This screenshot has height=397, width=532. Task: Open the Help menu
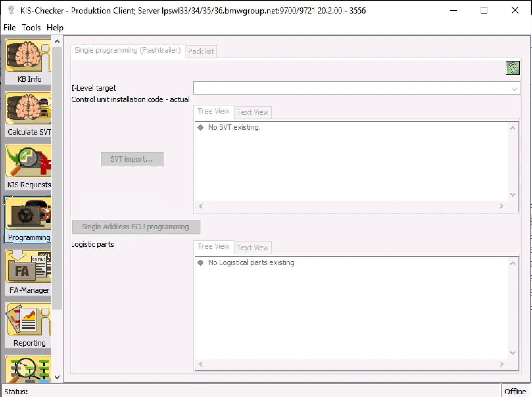pos(55,28)
